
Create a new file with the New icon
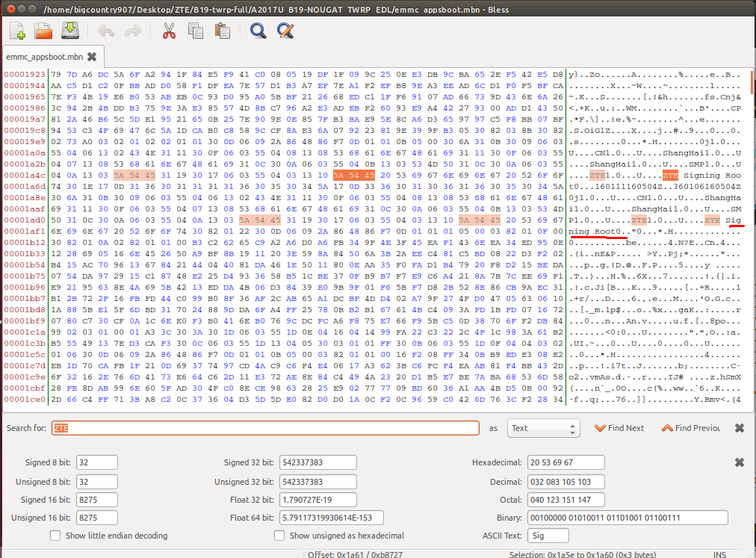point(19,31)
